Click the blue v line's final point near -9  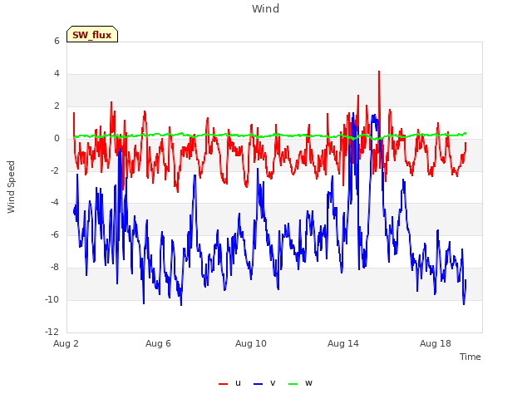[465, 280]
